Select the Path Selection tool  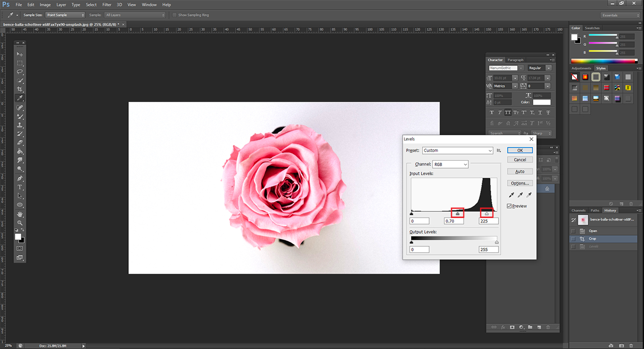tap(20, 196)
